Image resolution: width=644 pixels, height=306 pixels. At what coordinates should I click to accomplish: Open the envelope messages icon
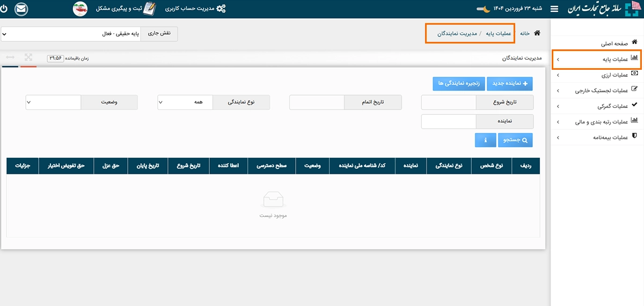[21, 9]
